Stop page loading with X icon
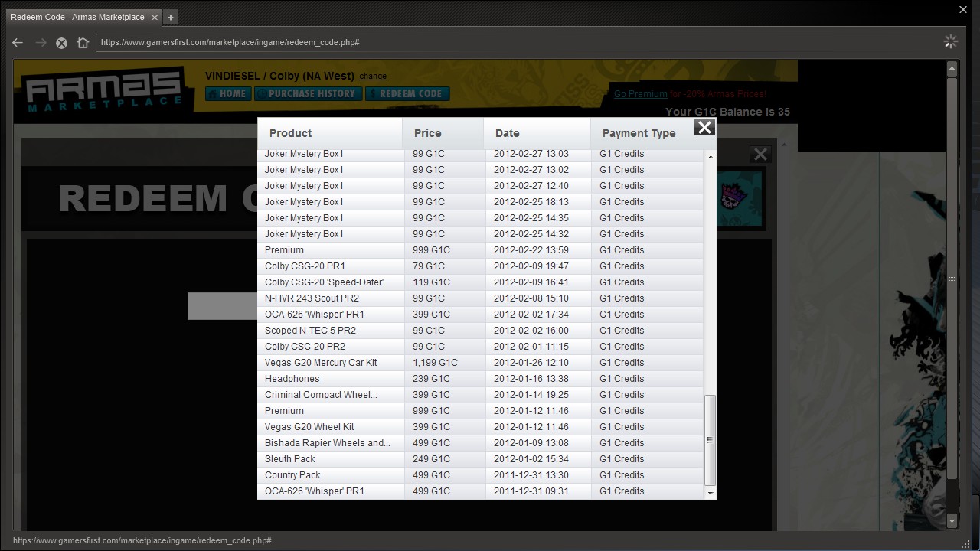The image size is (980, 551). tap(62, 43)
